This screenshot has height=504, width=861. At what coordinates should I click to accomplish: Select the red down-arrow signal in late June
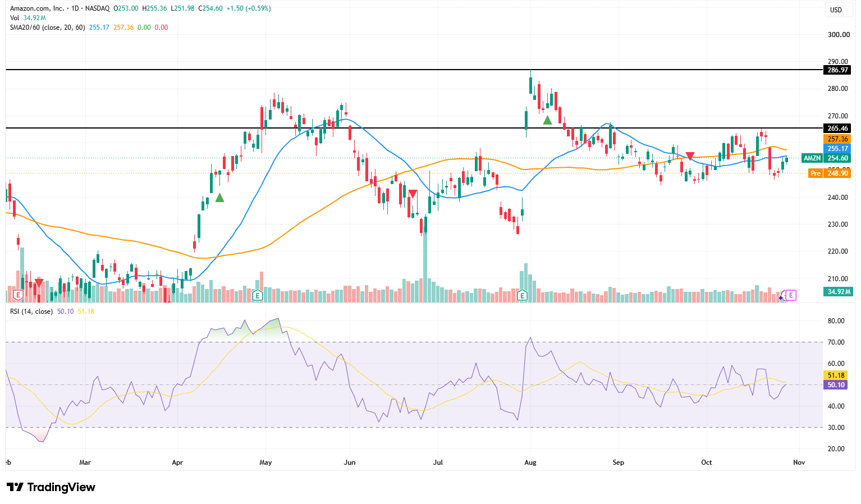[413, 194]
